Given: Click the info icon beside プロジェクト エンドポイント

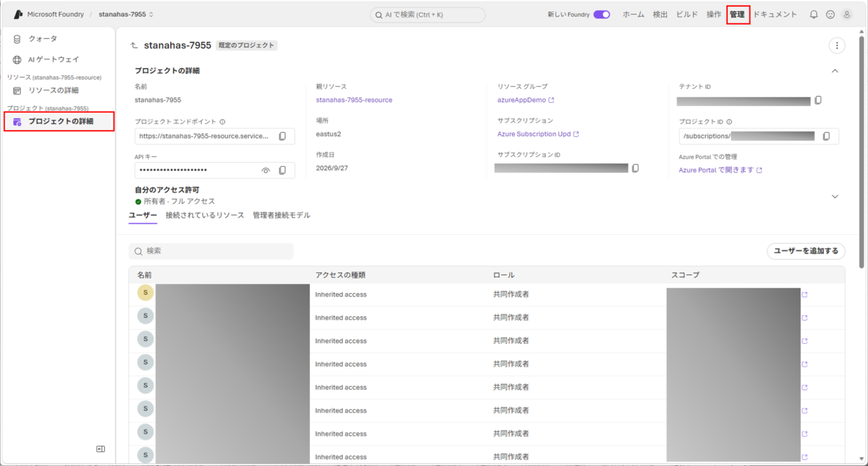Looking at the screenshot, I should [222, 122].
